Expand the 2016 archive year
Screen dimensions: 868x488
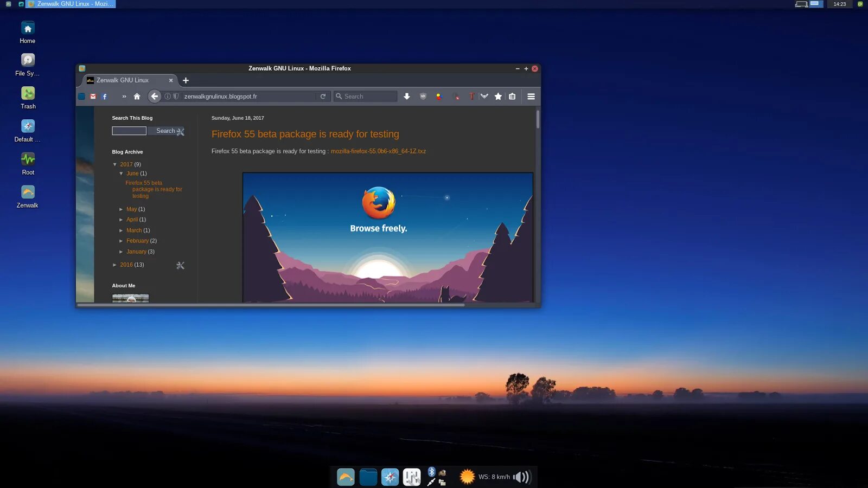tap(115, 265)
